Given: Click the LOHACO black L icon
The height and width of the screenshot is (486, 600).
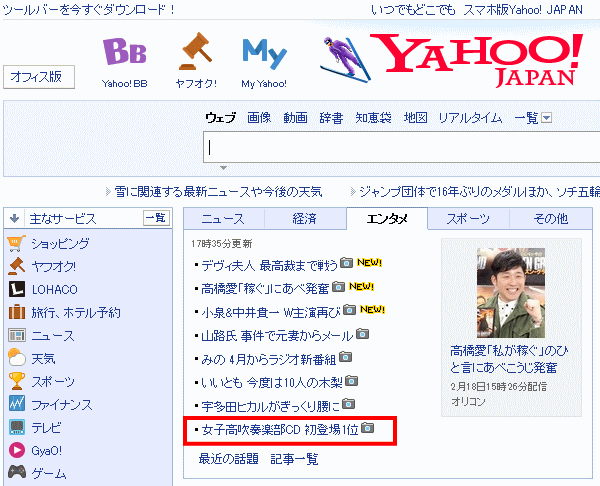Looking at the screenshot, I should [17, 289].
